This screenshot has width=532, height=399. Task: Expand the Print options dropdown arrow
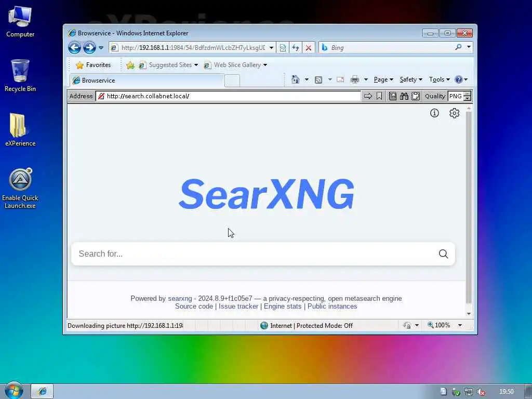point(366,79)
